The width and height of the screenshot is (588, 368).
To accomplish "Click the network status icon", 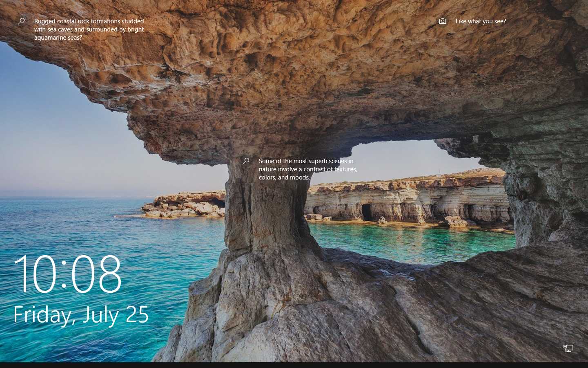I will click(568, 348).
